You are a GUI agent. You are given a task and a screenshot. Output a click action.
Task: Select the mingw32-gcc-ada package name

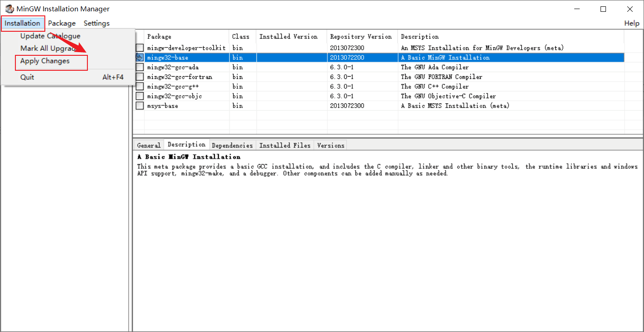pos(173,67)
